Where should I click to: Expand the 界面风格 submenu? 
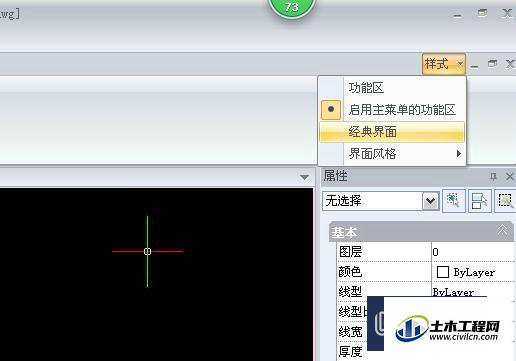pos(392,154)
